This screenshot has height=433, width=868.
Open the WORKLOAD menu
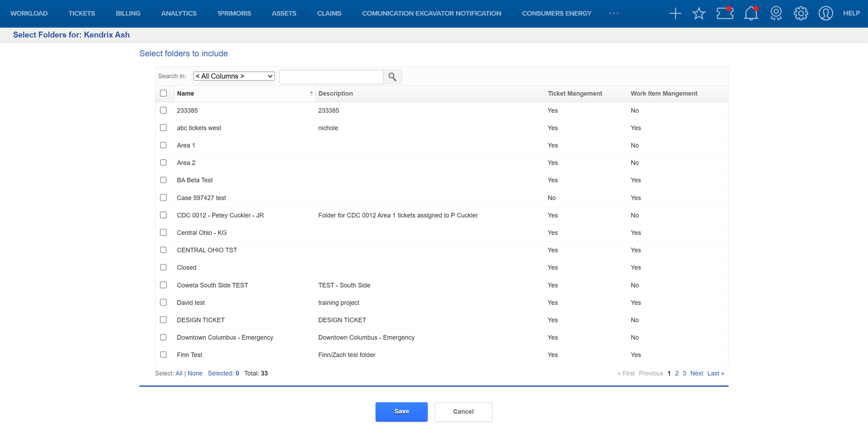[x=29, y=14]
